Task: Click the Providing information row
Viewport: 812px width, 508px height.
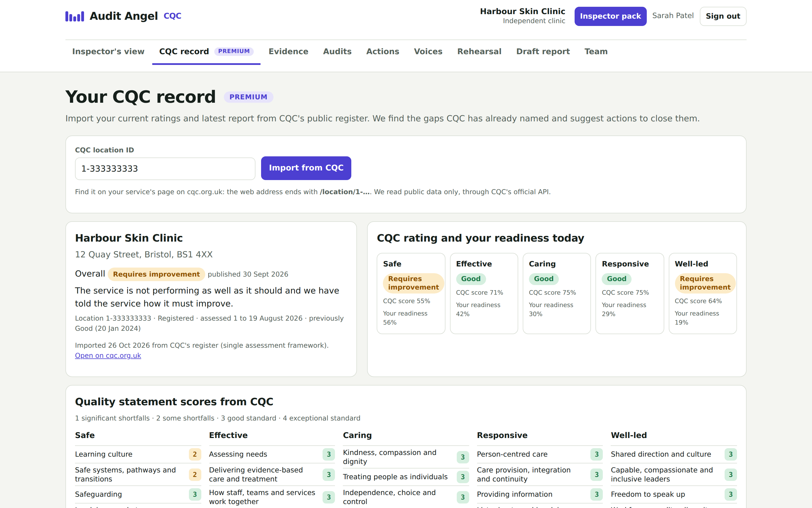Action: tap(540, 494)
